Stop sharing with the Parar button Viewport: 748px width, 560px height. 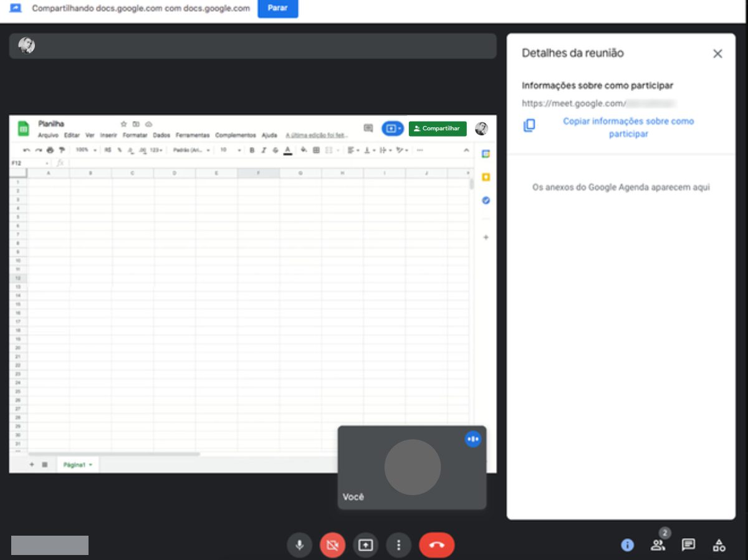tap(277, 9)
